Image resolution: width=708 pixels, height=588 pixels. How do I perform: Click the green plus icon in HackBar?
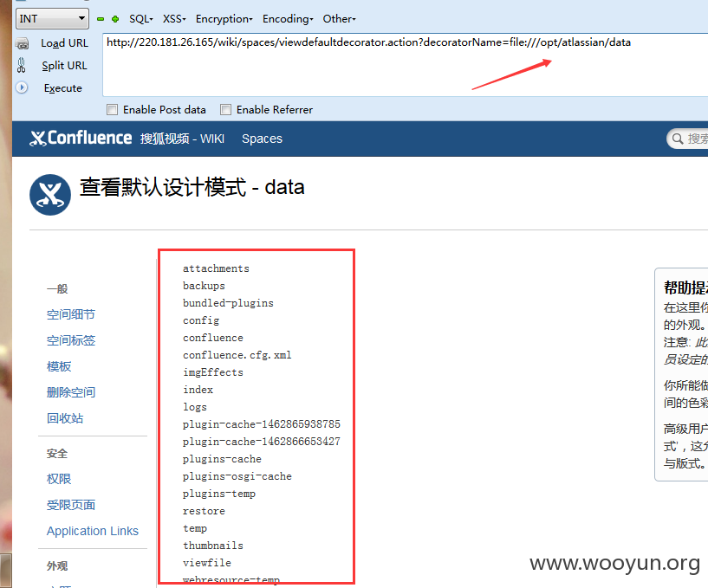[115, 19]
